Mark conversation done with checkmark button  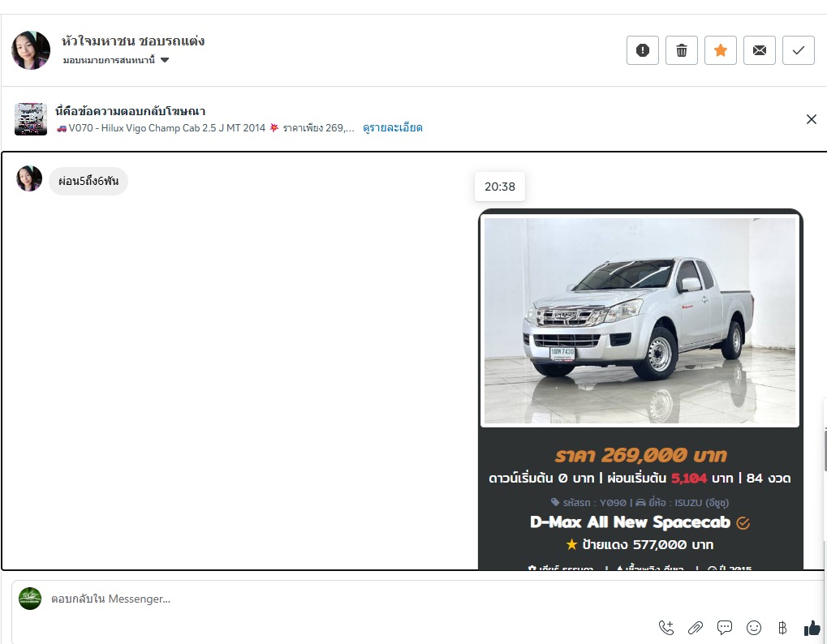point(799,50)
